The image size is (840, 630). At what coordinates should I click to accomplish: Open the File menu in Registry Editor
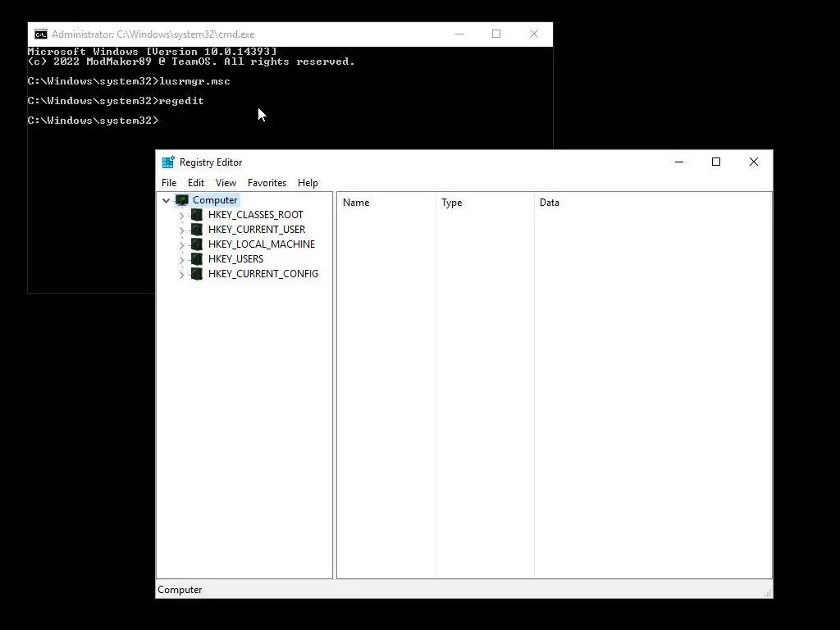[169, 183]
